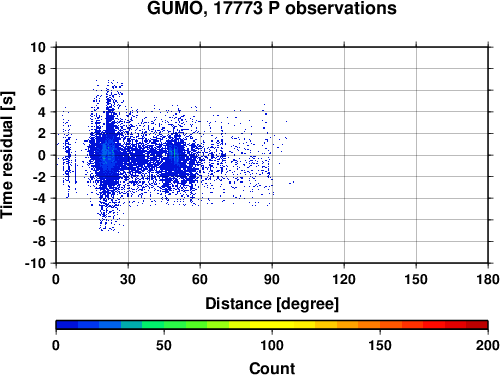Click the Distance [degree] axis label
Viewport: 500px width, 375px height.
pos(272,304)
